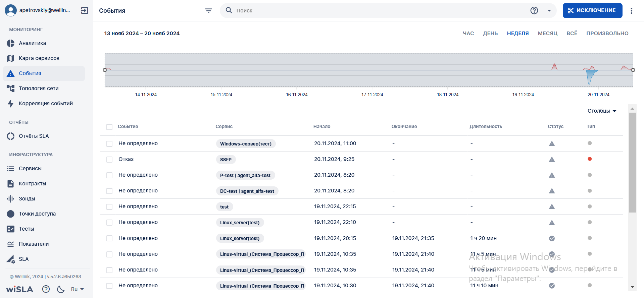Check the Linux_server(test) 22:10 event row
Viewport: 644px width, 298px height.
coord(109,223)
